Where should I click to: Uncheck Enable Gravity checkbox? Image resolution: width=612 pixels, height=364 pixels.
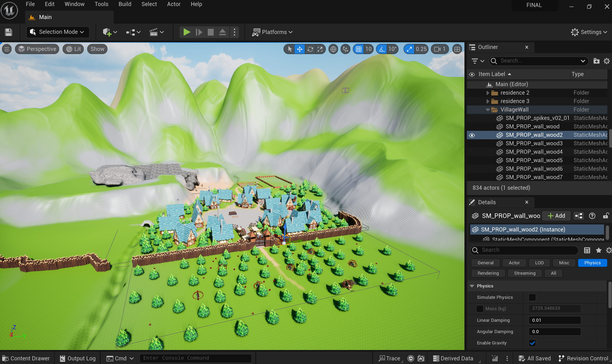pyautogui.click(x=532, y=343)
